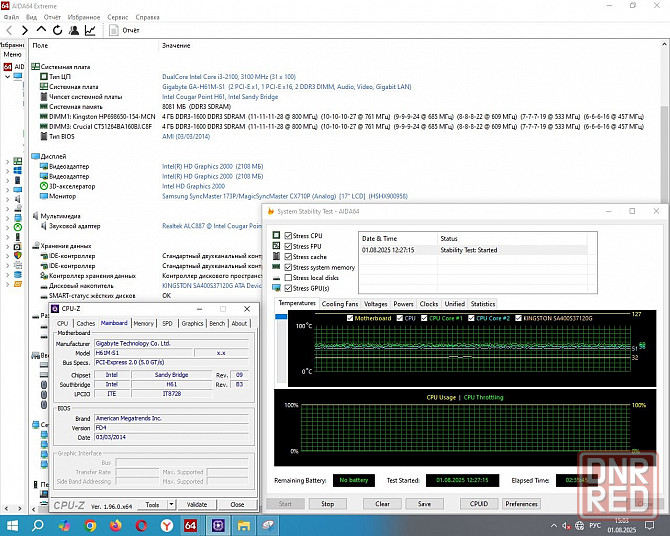Open stability test Preferences
Screen dimensions: 670x536
(x=521, y=504)
